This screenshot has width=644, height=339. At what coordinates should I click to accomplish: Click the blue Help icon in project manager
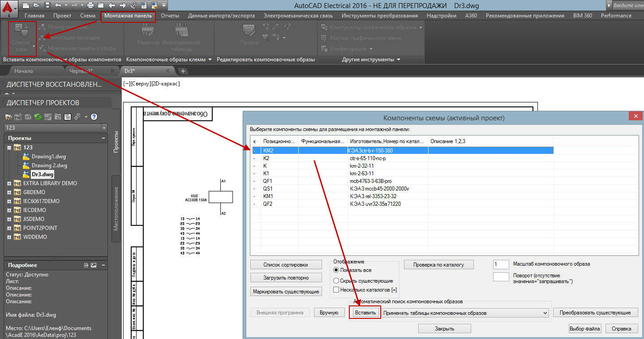pos(94,117)
